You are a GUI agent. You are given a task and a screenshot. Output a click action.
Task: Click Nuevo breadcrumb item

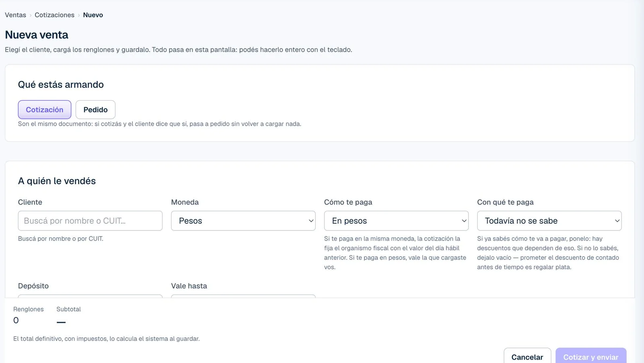93,15
